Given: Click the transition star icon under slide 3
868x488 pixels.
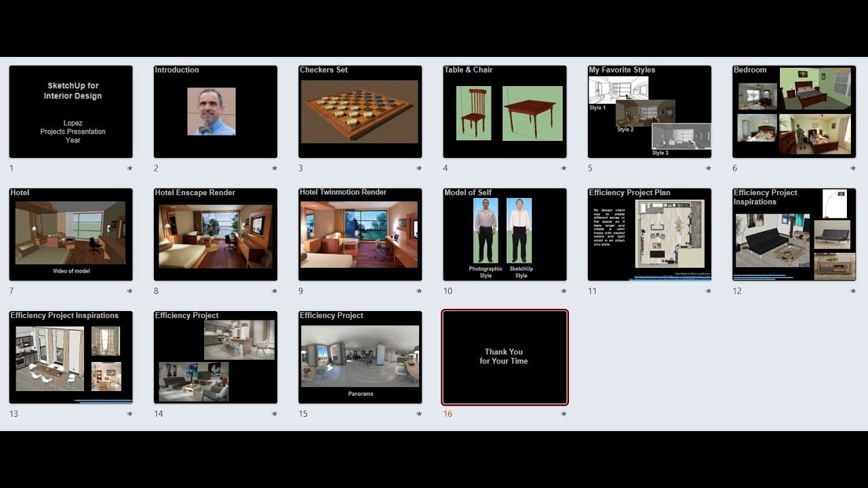Looking at the screenshot, I should [x=419, y=168].
